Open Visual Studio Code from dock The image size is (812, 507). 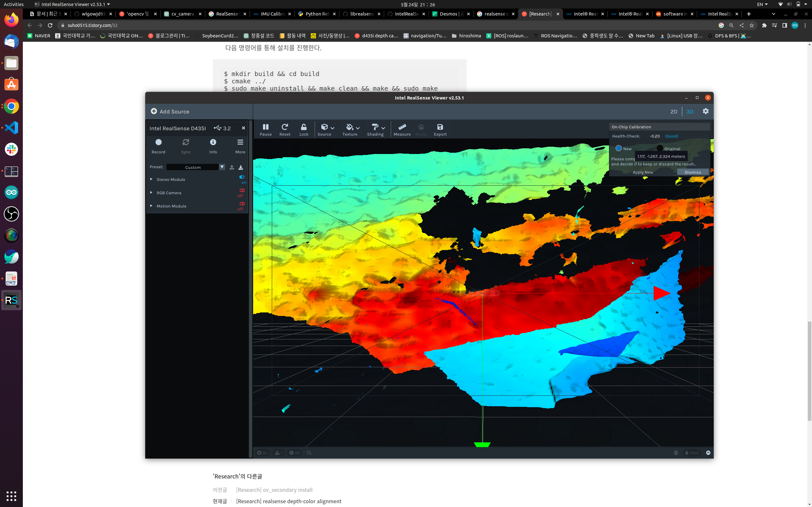pos(11,128)
